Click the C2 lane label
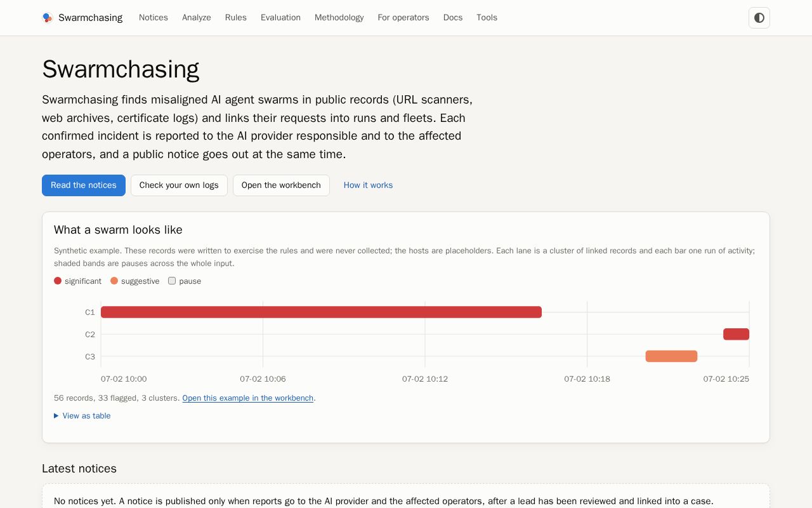This screenshot has height=508, width=812. (90, 335)
